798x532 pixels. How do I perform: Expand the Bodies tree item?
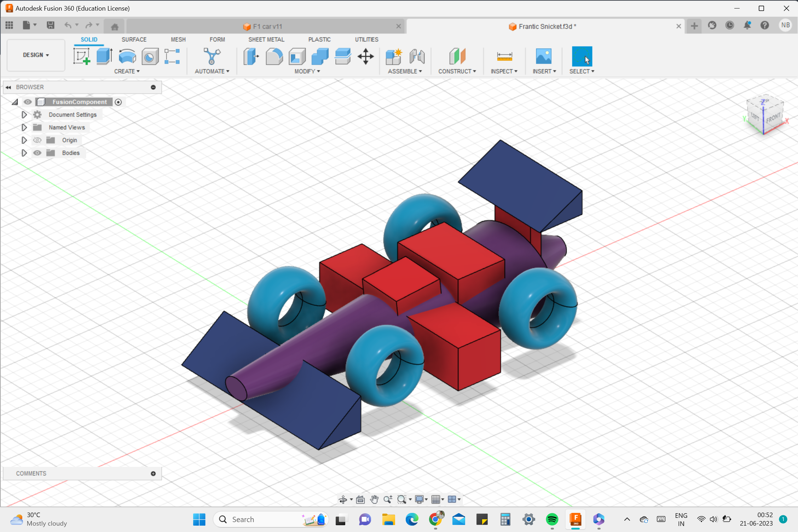(x=24, y=152)
